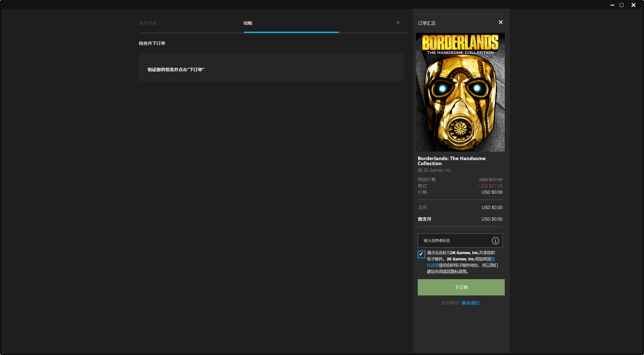Open the 联系我们 contact us link
This screenshot has width=644, height=355.
470,303
